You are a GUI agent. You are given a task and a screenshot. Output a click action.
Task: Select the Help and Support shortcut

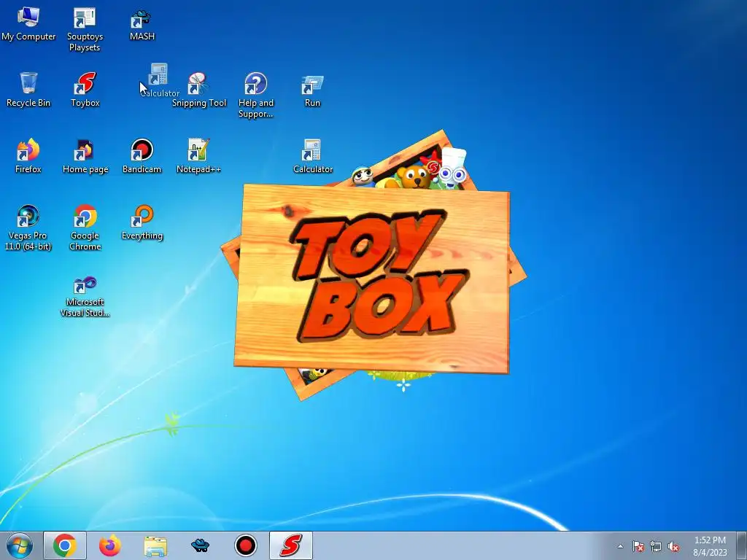256,94
